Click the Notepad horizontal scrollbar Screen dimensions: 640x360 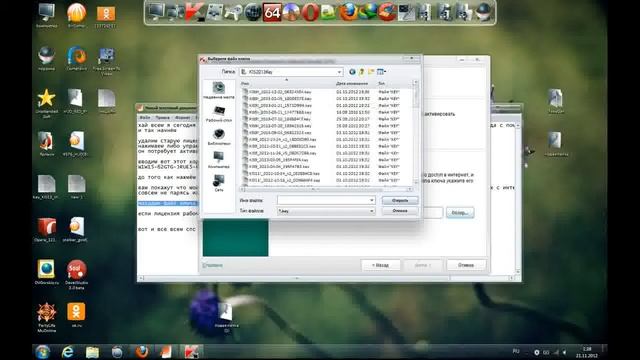click(x=326, y=278)
